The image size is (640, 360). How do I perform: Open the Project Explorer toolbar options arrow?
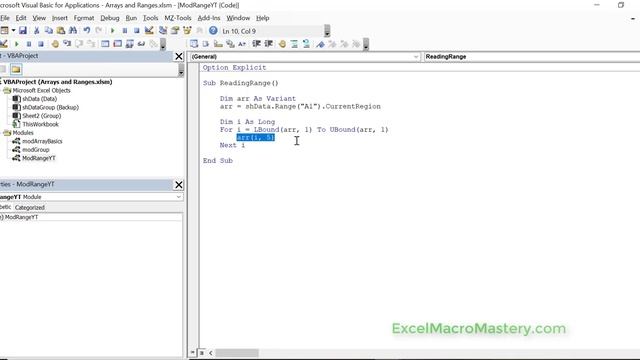[181, 70]
